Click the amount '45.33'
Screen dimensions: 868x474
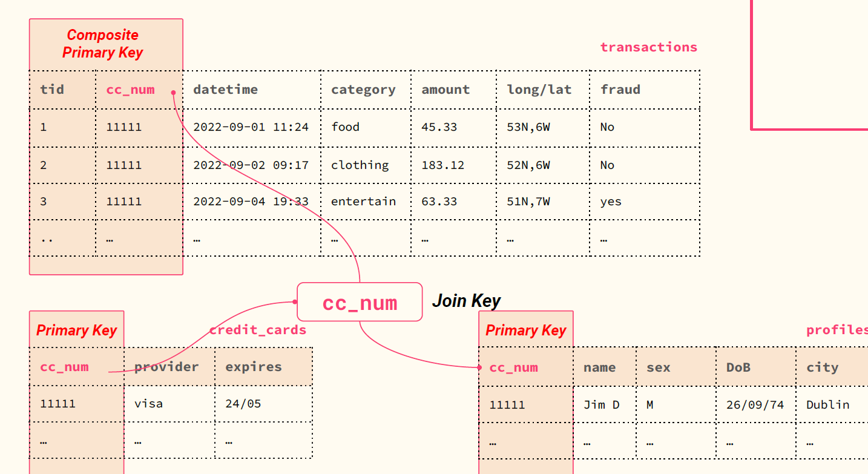tap(439, 127)
